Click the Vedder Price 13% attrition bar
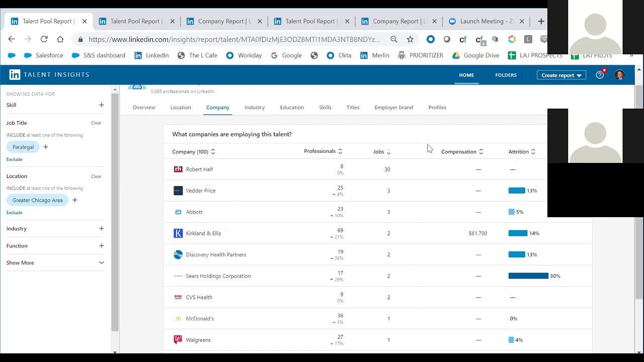The image size is (644, 362). [x=517, y=191]
